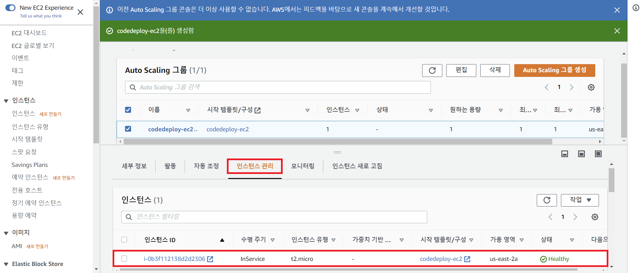Sort by 시작 템플릿/구성 column in groups table
Image resolution: width=644 pixels, height=273 pixels.
click(308, 110)
